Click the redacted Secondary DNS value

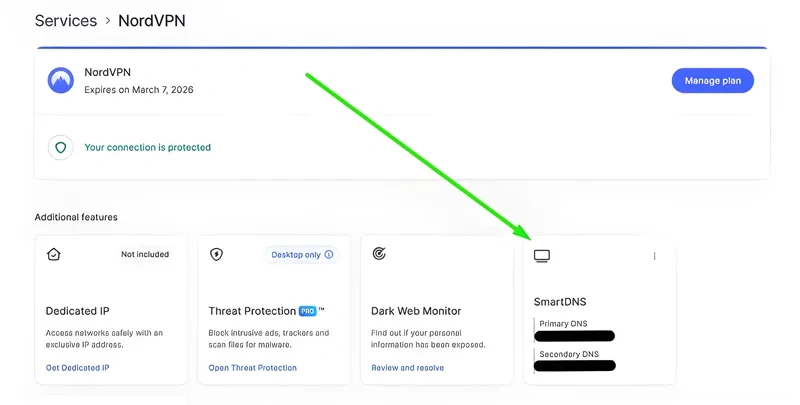click(x=575, y=366)
